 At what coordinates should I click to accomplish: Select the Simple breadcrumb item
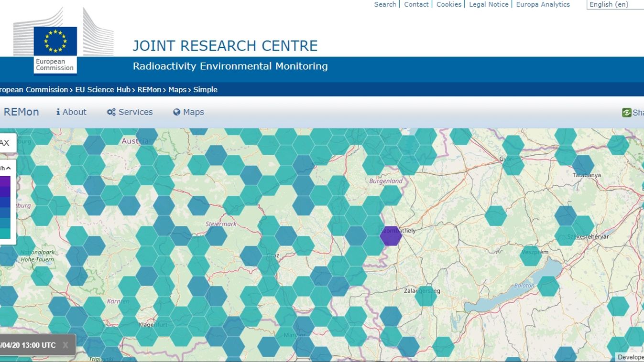click(x=206, y=89)
